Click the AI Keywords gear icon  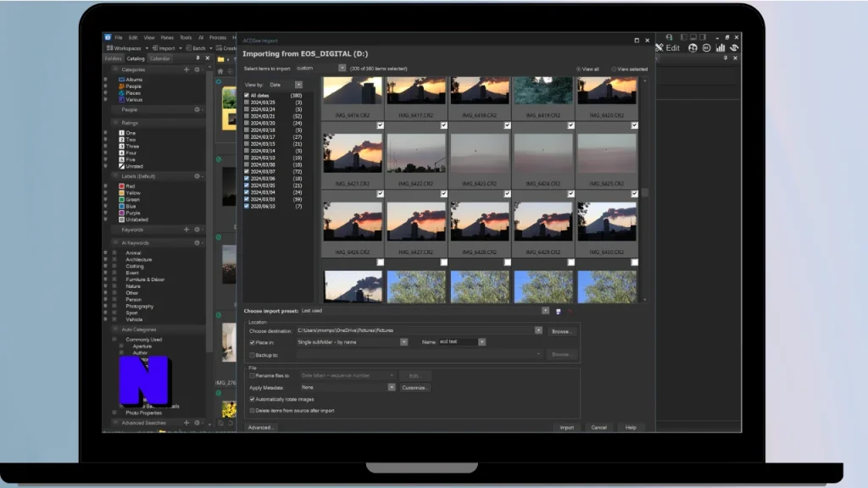[x=197, y=242]
